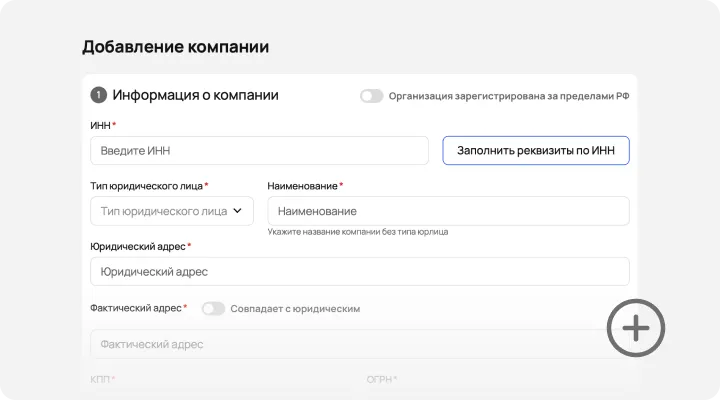This screenshot has width=720, height=400.
Task: Click the 'Юридический адрес' field label
Action: pyautogui.click(x=137, y=246)
